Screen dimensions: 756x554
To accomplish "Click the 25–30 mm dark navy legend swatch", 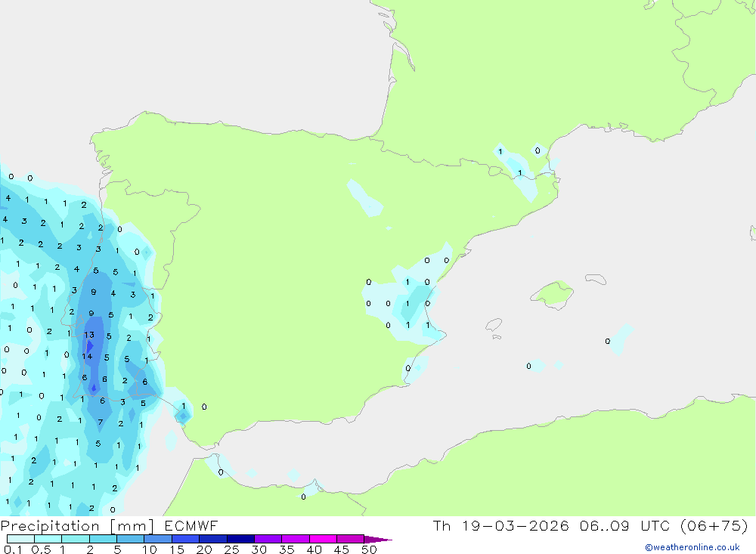I will point(240,539).
